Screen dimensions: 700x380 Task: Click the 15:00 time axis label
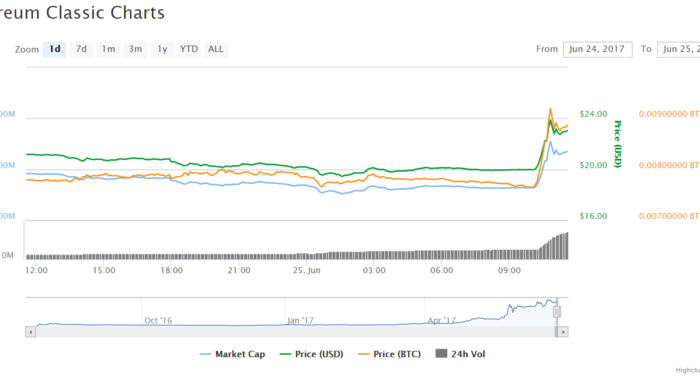click(104, 271)
